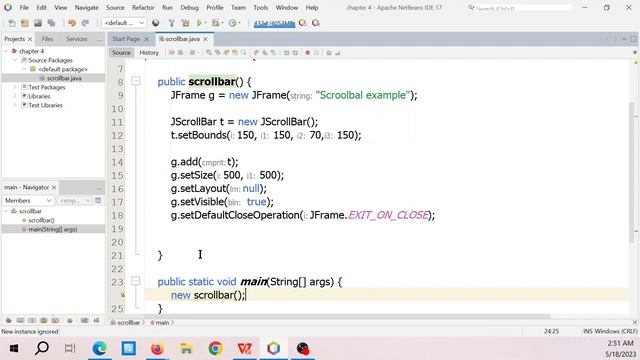Open the Members dropdown in Navigator
This screenshot has width=640, height=360.
tap(28, 200)
